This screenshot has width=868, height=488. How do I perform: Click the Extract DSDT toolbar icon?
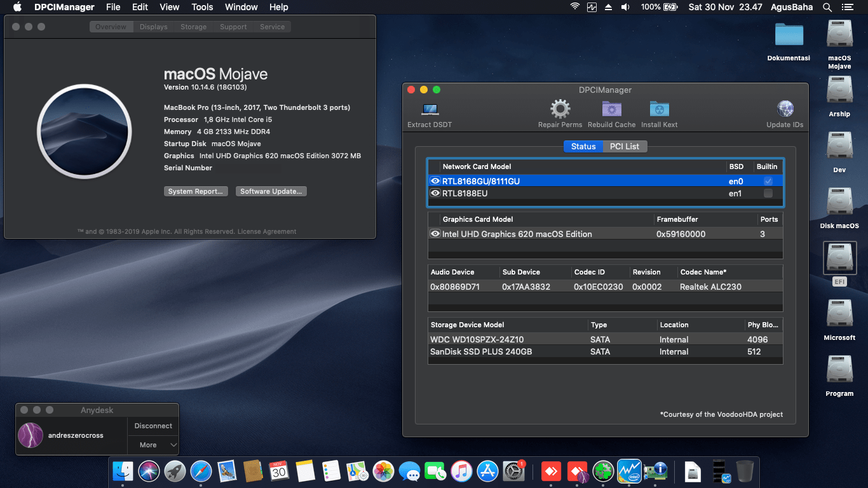(x=430, y=109)
